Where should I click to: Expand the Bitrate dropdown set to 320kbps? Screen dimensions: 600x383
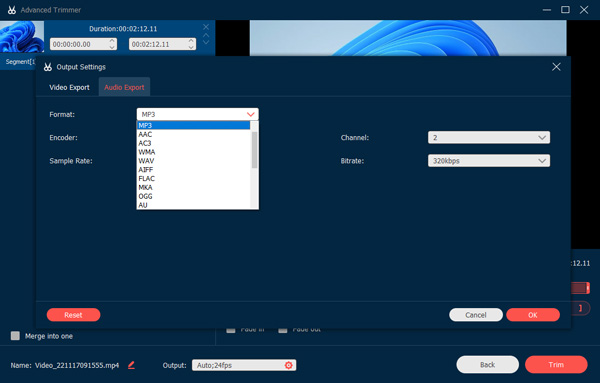tap(489, 161)
